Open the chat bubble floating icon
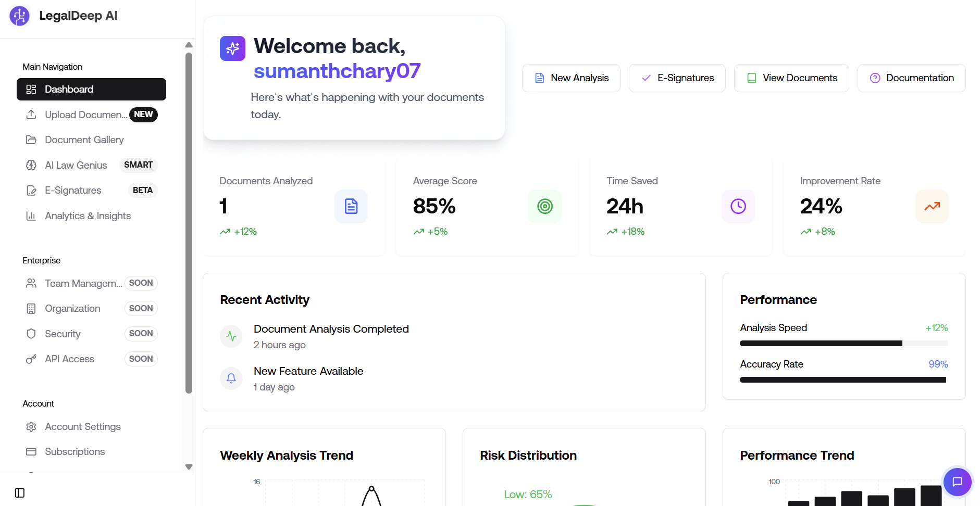The image size is (980, 506). [957, 482]
